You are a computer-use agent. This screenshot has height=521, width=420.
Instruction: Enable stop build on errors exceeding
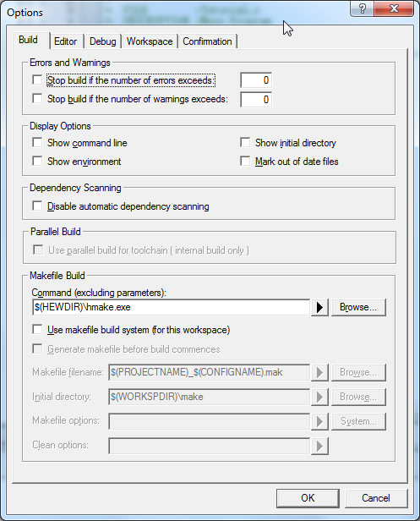point(37,80)
